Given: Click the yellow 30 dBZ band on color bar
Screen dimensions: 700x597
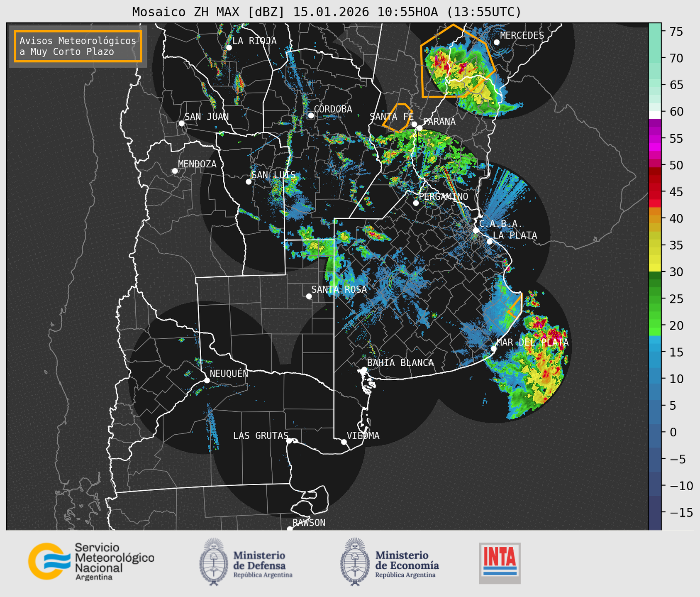Looking at the screenshot, I should [x=655, y=267].
